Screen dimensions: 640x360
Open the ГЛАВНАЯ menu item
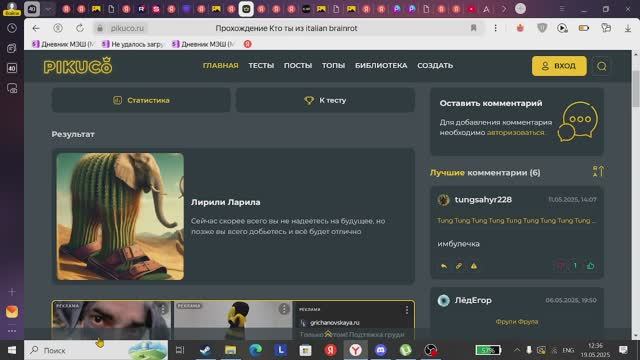220,66
